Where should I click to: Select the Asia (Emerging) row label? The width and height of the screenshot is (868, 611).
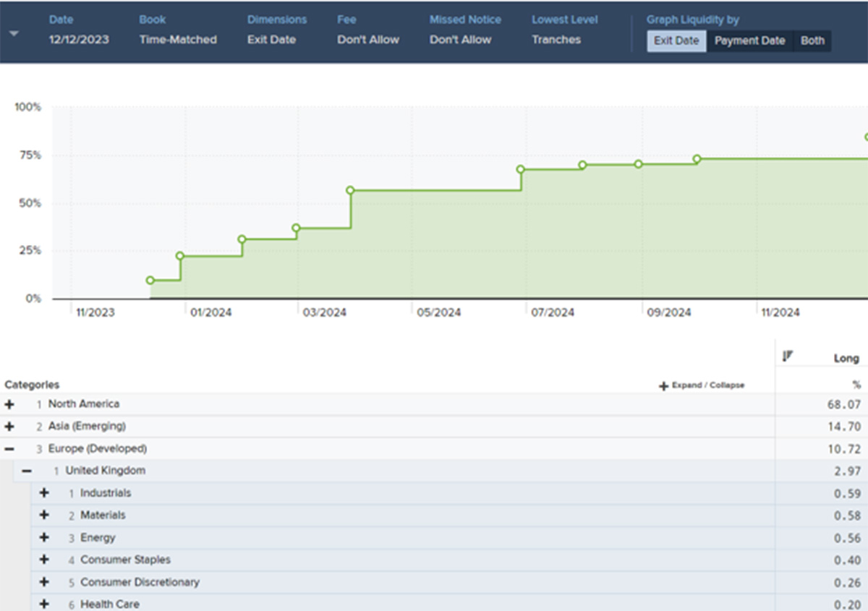(x=87, y=427)
